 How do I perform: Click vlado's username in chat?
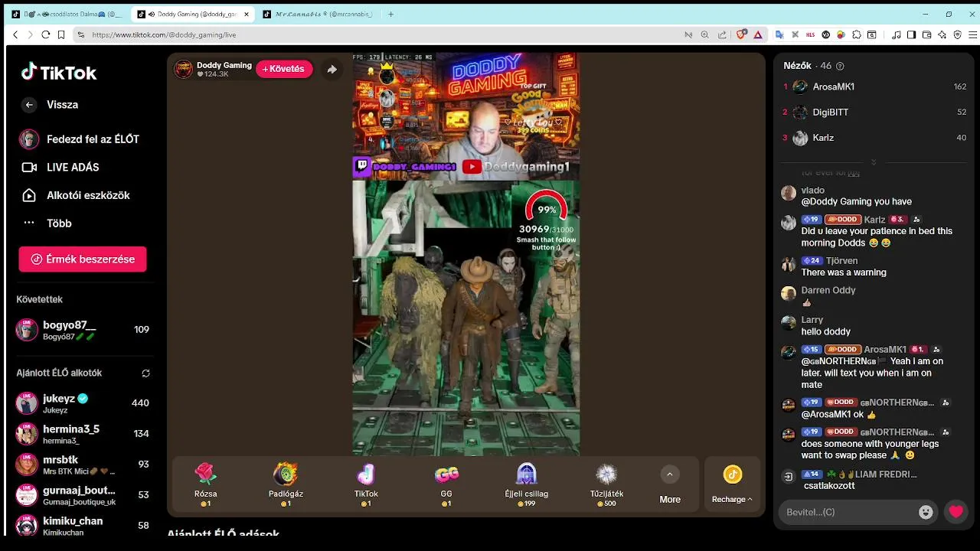pos(812,191)
